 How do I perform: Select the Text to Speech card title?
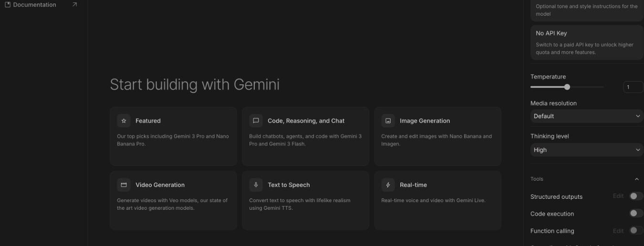(x=289, y=185)
